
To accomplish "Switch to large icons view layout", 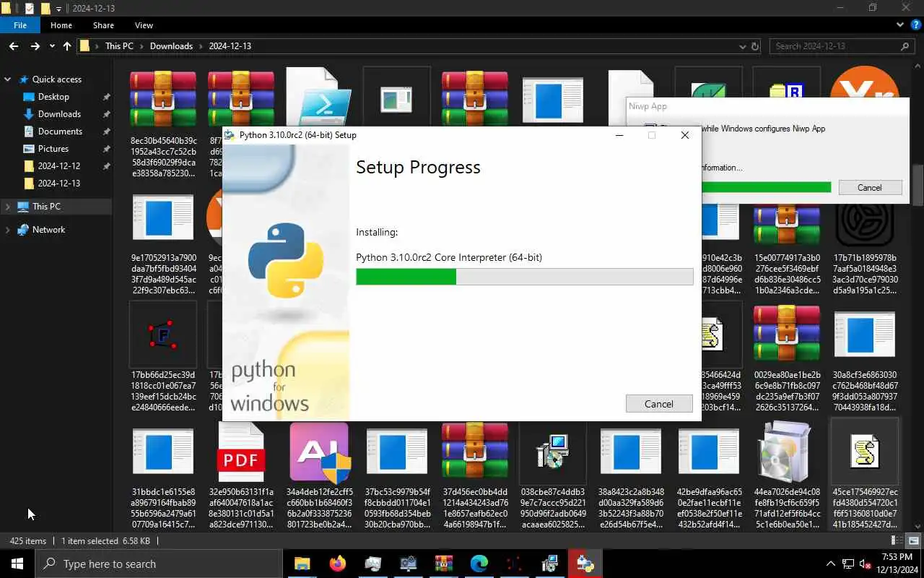I will click(913, 540).
